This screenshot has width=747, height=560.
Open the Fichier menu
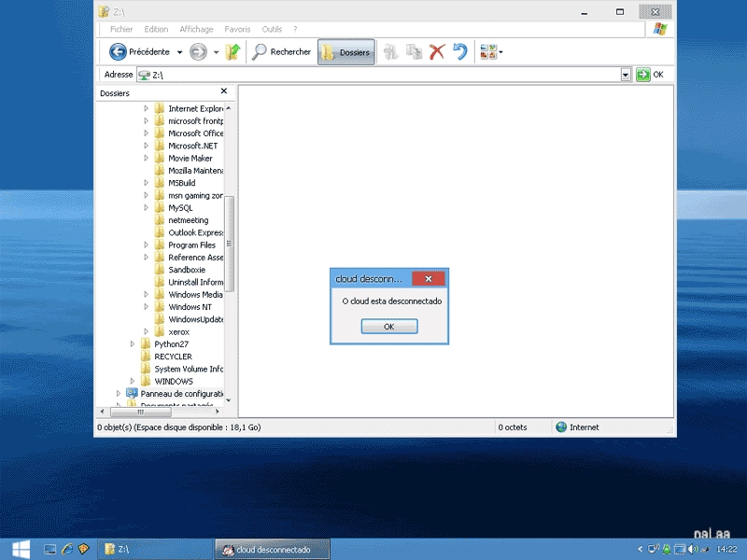click(121, 29)
